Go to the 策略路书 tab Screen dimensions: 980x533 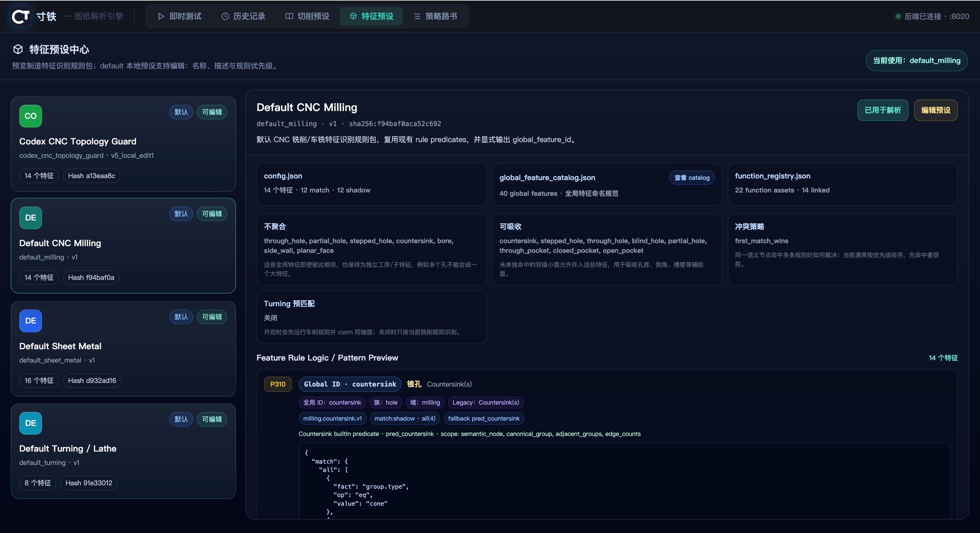coord(436,16)
